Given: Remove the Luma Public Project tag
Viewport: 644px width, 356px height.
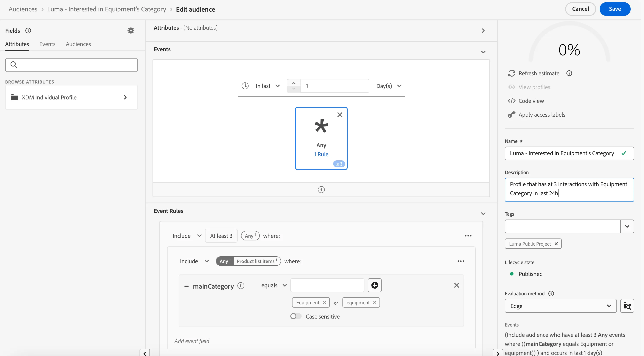Looking at the screenshot, I should point(556,244).
